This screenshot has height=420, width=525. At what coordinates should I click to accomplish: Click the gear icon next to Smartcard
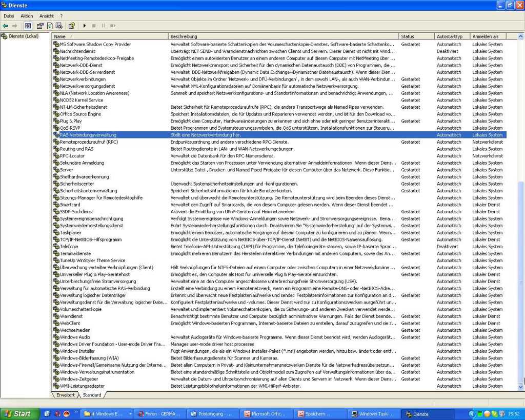(56, 205)
